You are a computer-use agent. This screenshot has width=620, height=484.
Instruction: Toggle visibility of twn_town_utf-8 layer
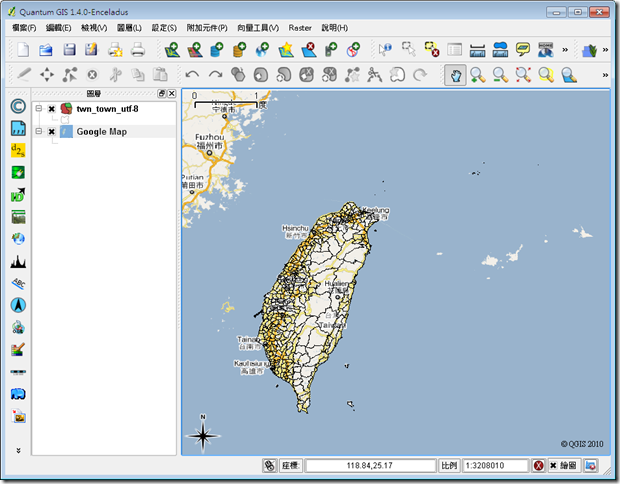(52, 108)
